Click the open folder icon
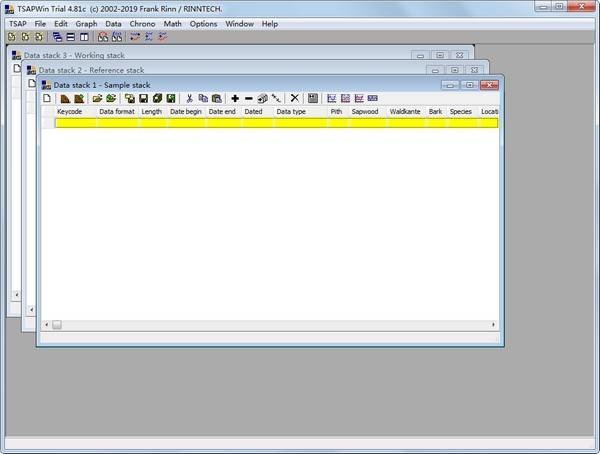 (98, 98)
